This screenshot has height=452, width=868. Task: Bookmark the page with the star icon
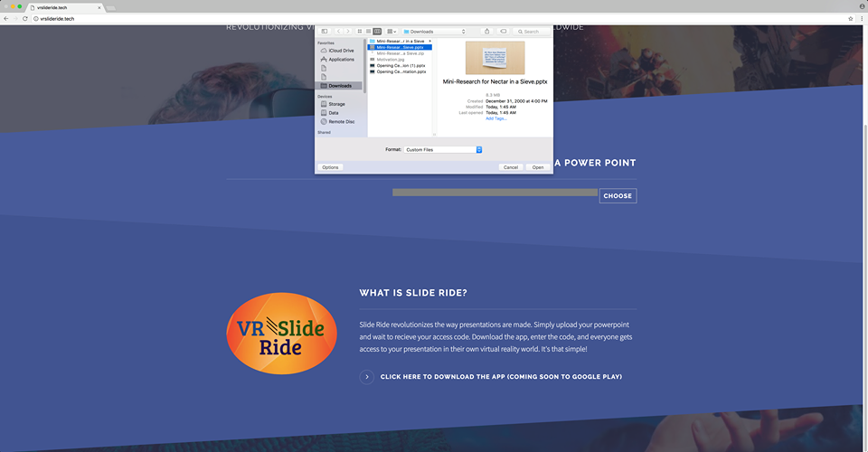[851, 18]
